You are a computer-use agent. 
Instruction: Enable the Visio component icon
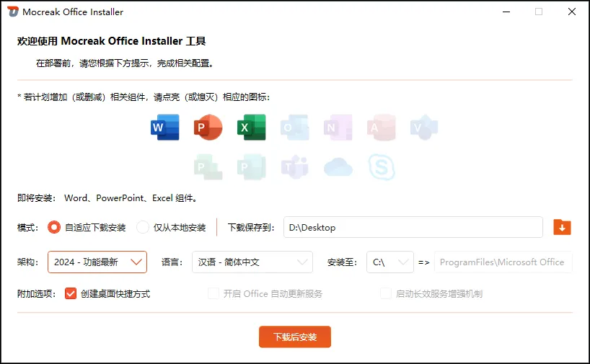pyautogui.click(x=424, y=128)
